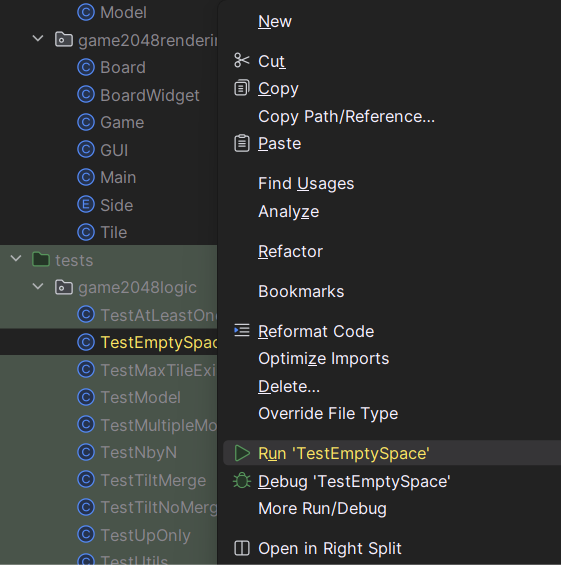Click the class icon beside Board
561x565 pixels.
click(86, 67)
